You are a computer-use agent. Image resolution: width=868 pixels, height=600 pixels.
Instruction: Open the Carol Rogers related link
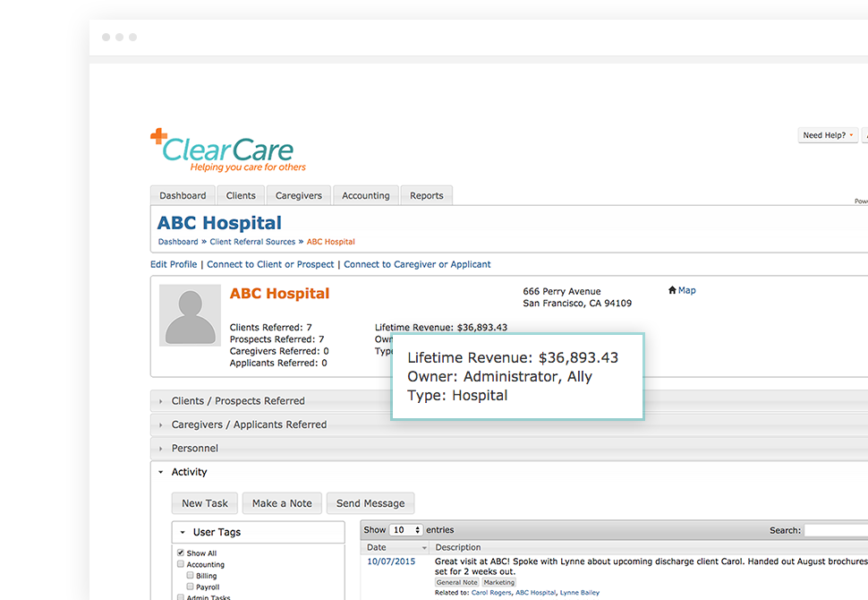click(x=491, y=592)
